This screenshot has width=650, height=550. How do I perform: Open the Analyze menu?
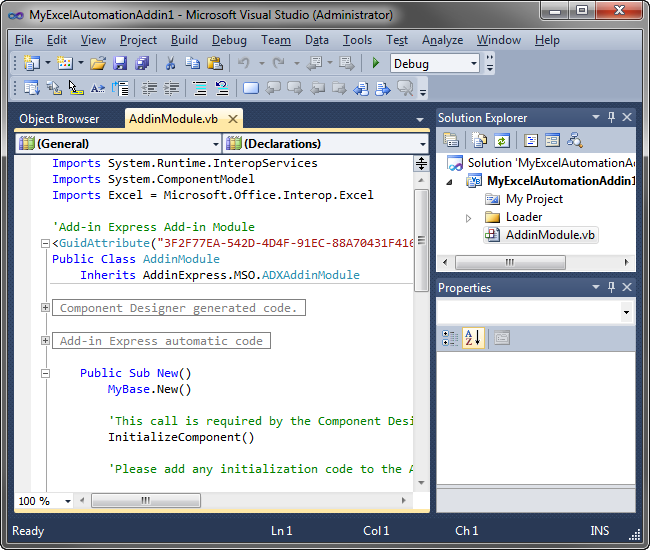tap(442, 40)
